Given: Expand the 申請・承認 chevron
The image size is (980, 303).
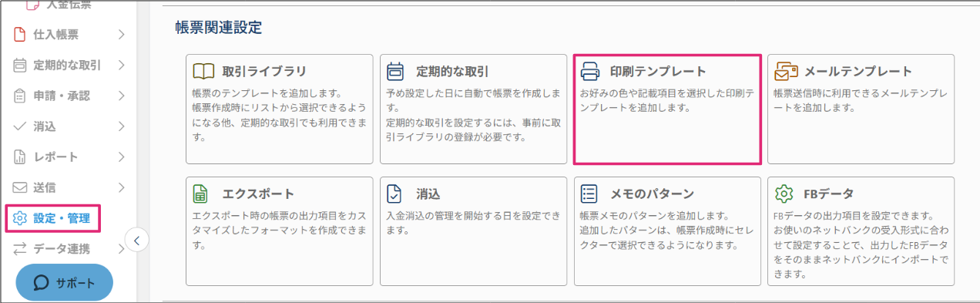Looking at the screenshot, I should click(121, 96).
